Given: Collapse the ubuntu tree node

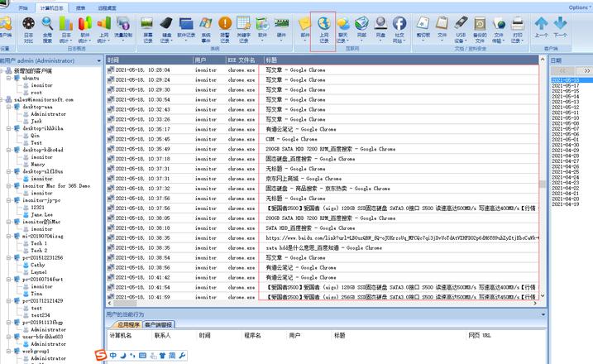Looking at the screenshot, I should click(x=9, y=78).
